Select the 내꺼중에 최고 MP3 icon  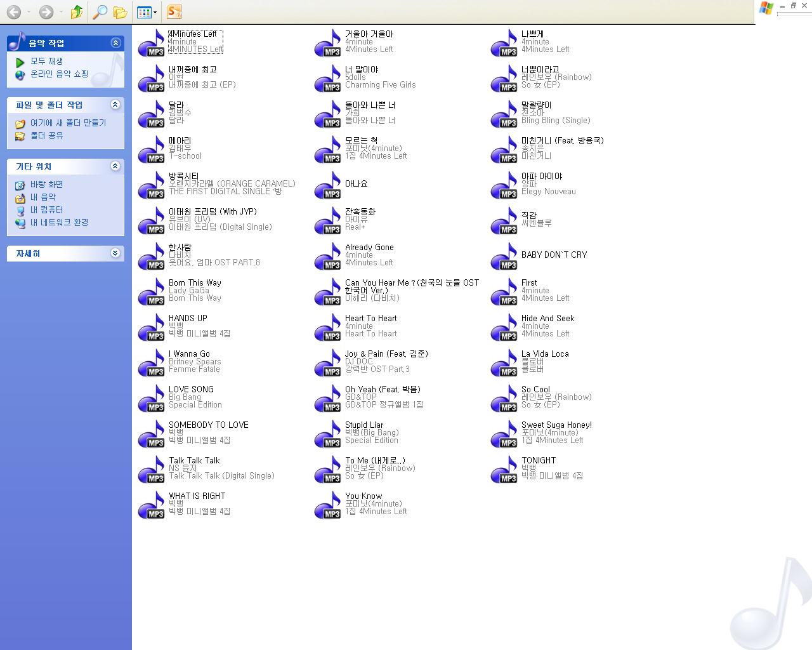152,78
